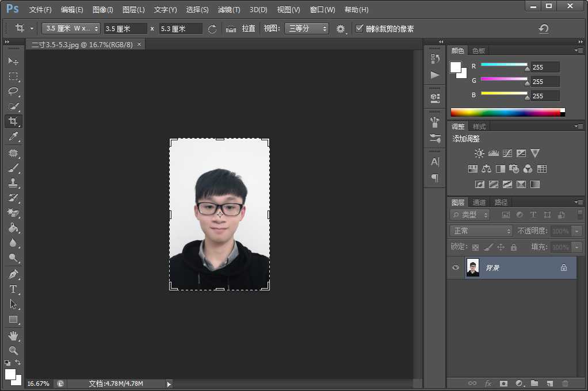Open the 滤镜(T) menu
588x391 pixels.
pyautogui.click(x=229, y=10)
